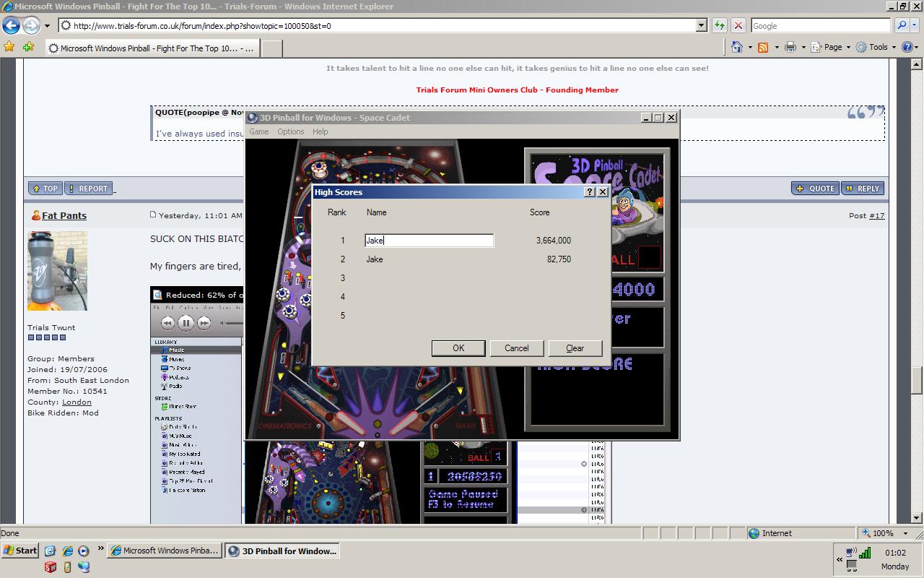Focus the Google search box
The image size is (924, 578).
pos(821,25)
